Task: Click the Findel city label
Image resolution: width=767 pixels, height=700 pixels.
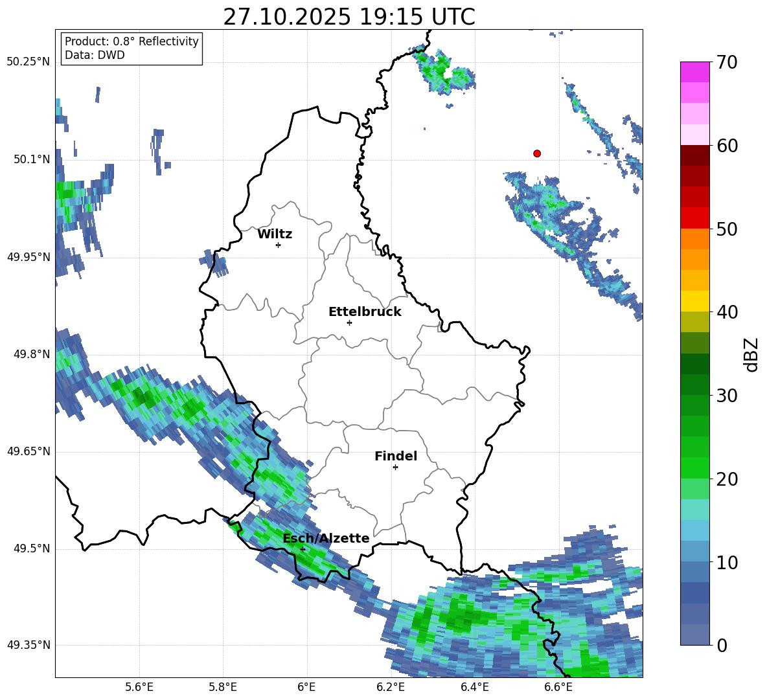Action: pos(396,456)
